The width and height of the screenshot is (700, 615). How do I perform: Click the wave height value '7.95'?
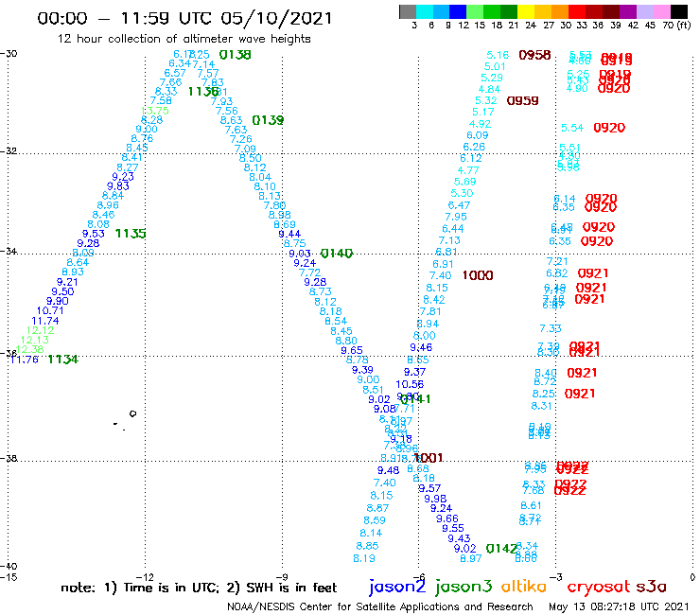pyautogui.click(x=456, y=217)
